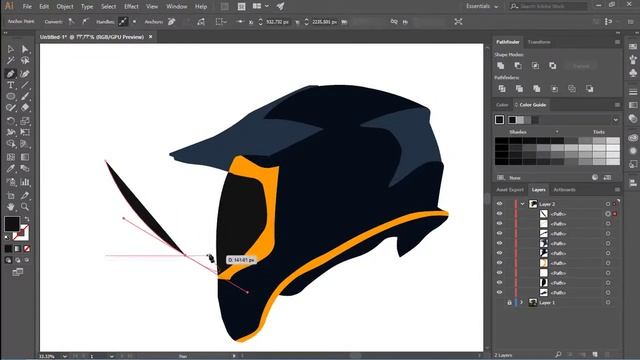
Task: Open the Window menu
Action: (x=177, y=7)
